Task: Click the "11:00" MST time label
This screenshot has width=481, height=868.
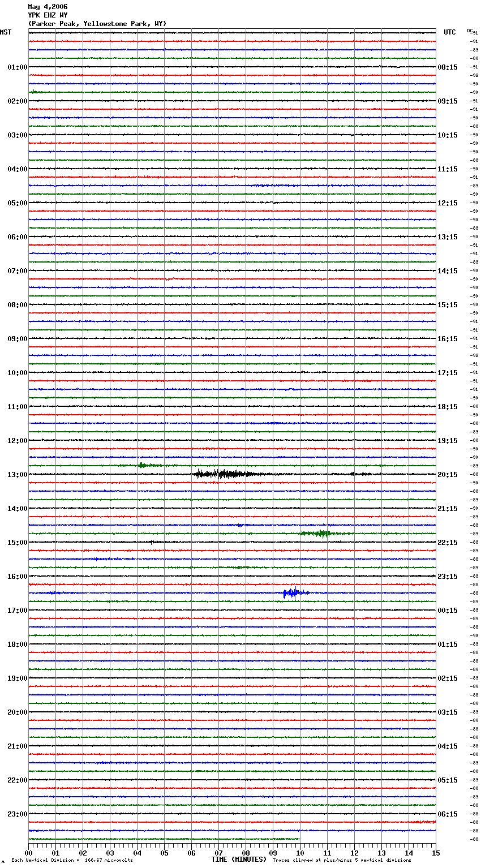Action: click(x=18, y=407)
